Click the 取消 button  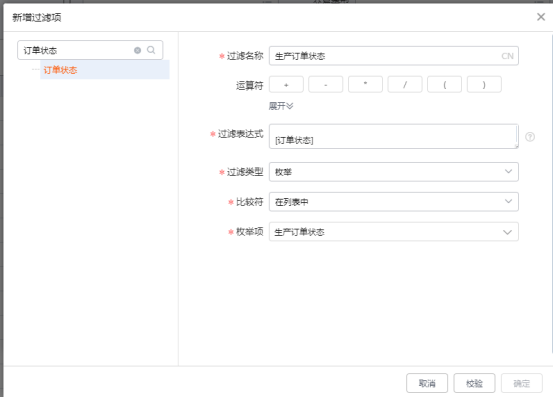[427, 383]
